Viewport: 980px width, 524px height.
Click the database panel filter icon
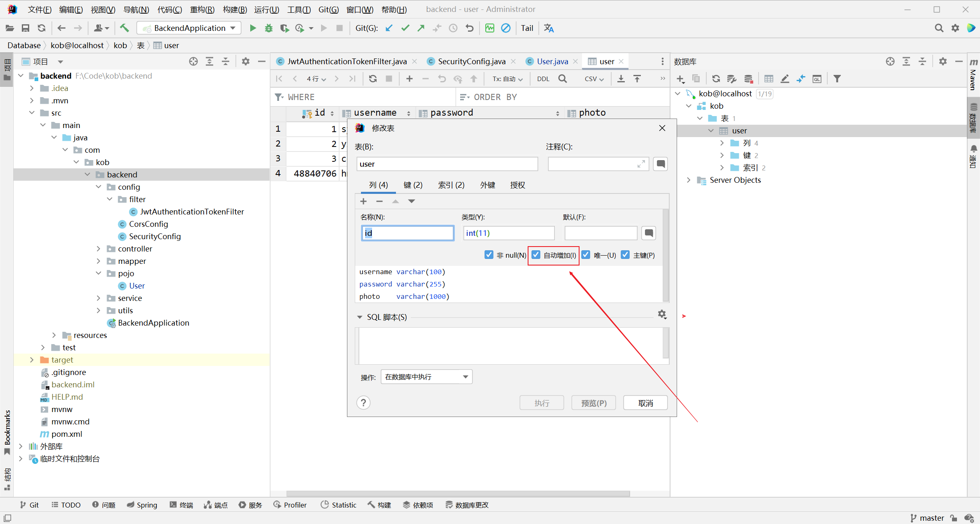pos(837,79)
